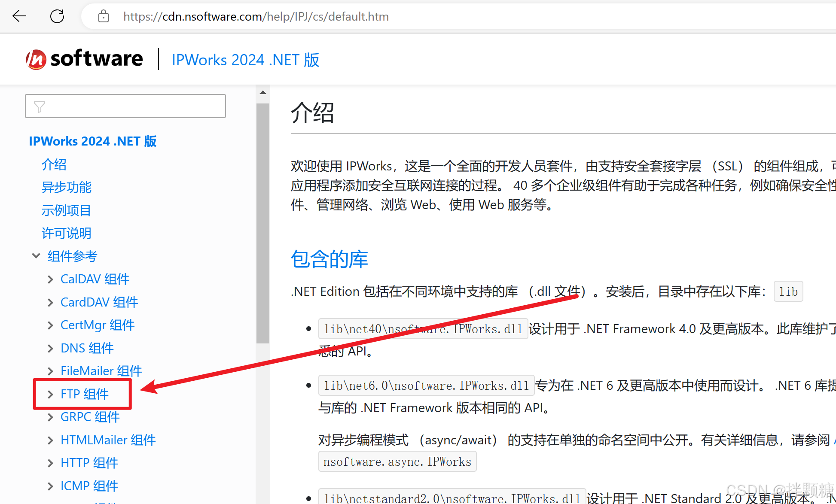Expand the GRPC 组件 tree item
Screen dimensions: 836x504
point(51,417)
